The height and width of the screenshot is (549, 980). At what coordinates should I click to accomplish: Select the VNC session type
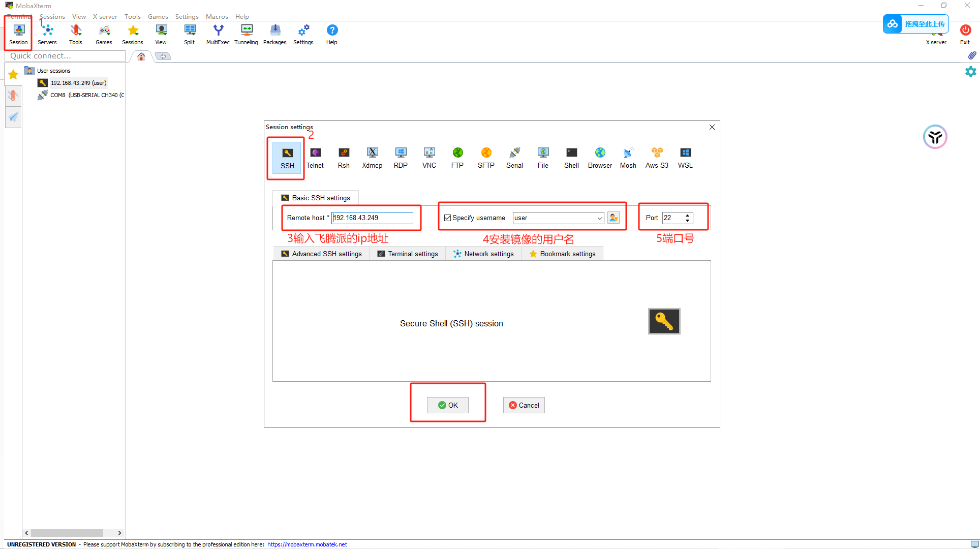pos(430,158)
